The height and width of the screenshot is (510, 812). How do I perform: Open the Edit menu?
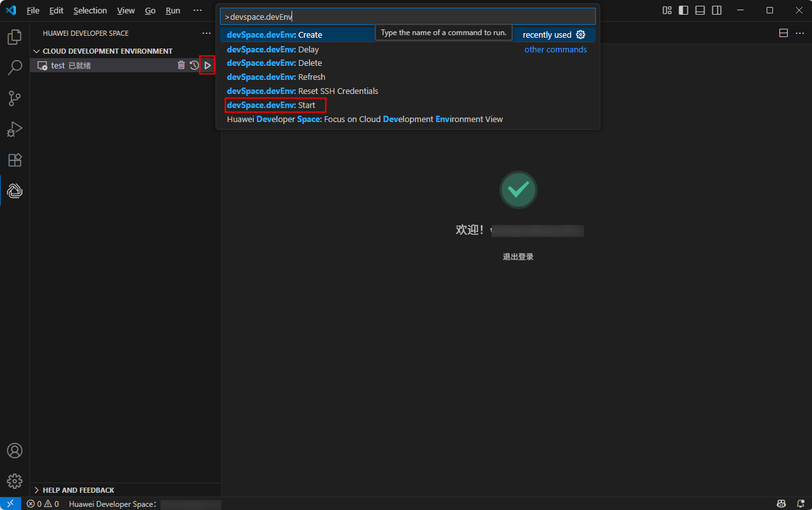[x=56, y=10]
